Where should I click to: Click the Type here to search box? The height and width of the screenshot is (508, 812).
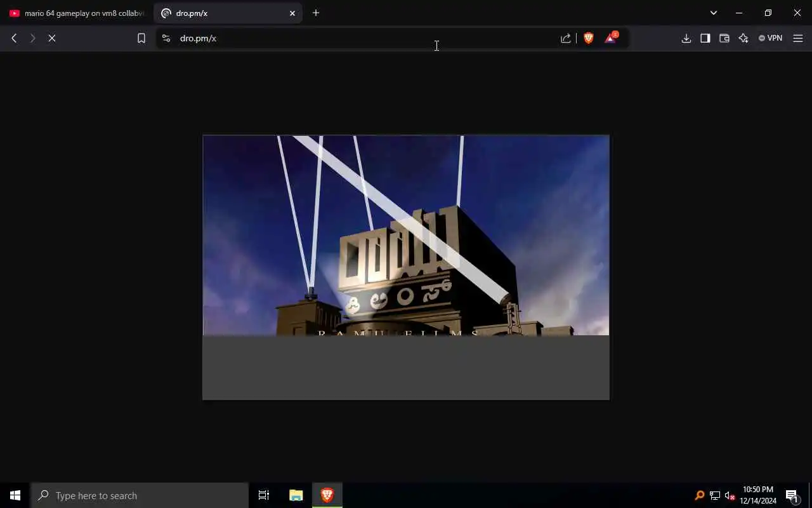[140, 495]
